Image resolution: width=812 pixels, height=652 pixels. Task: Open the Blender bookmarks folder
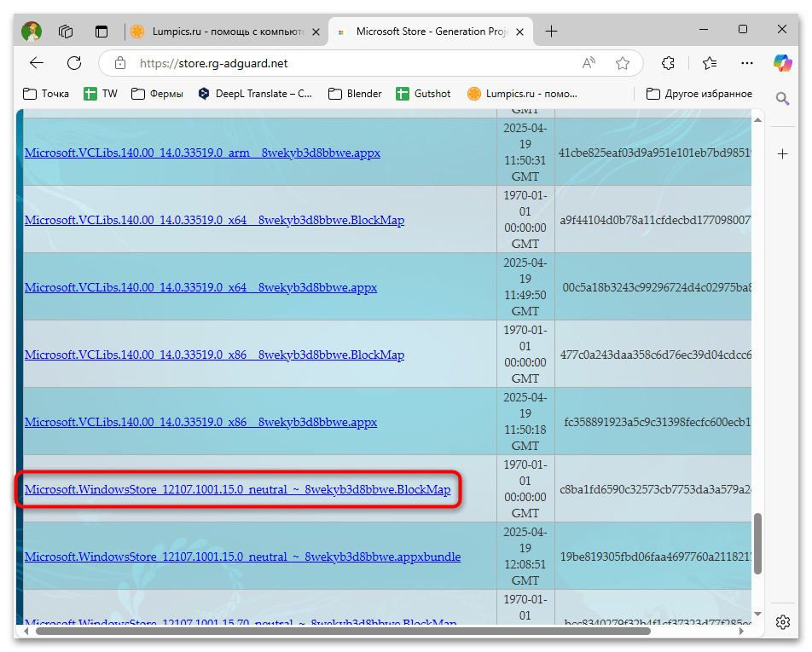(x=355, y=94)
